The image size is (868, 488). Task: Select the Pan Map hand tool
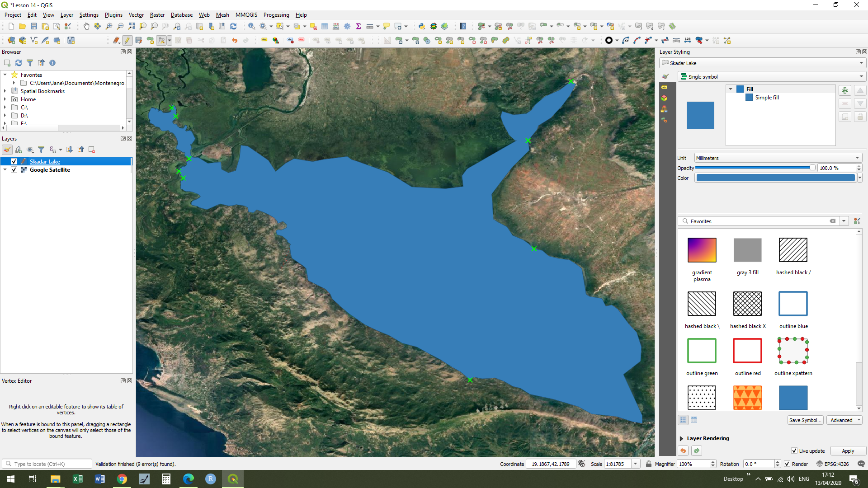point(86,26)
